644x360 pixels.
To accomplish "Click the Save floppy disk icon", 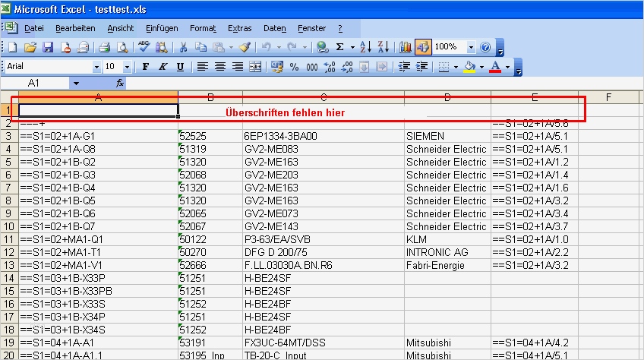I will pyautogui.click(x=48, y=47).
